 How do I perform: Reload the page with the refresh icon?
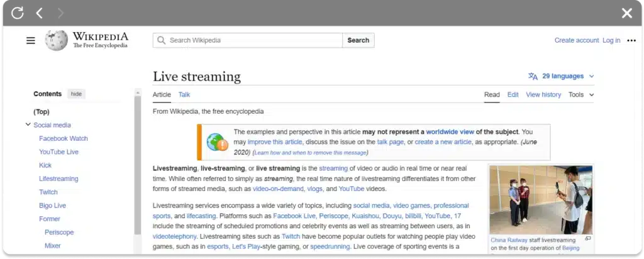point(17,13)
